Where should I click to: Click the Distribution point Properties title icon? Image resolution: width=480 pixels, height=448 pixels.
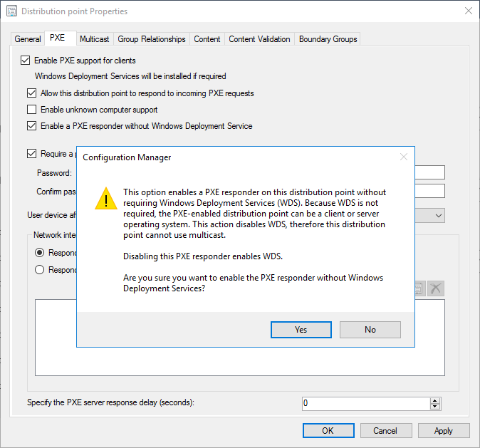[11, 11]
